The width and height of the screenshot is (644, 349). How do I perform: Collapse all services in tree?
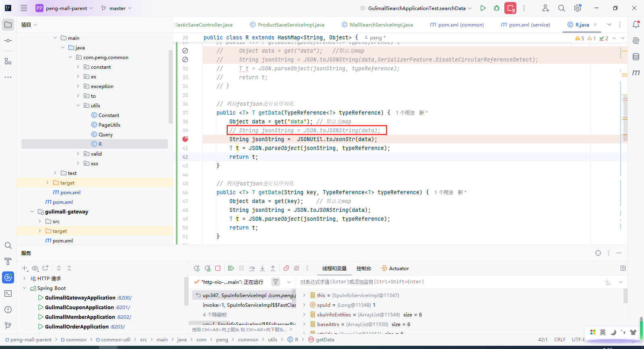[69, 268]
